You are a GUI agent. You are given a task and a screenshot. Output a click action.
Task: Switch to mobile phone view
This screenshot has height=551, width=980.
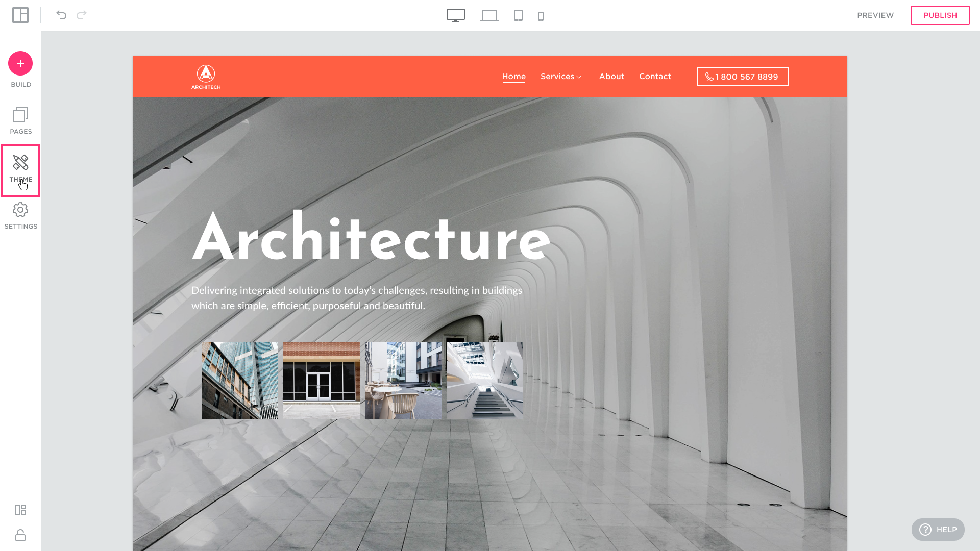point(541,16)
